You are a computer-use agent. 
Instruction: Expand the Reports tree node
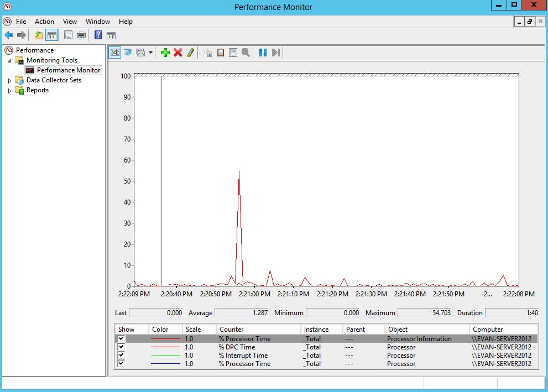pyautogui.click(x=9, y=90)
